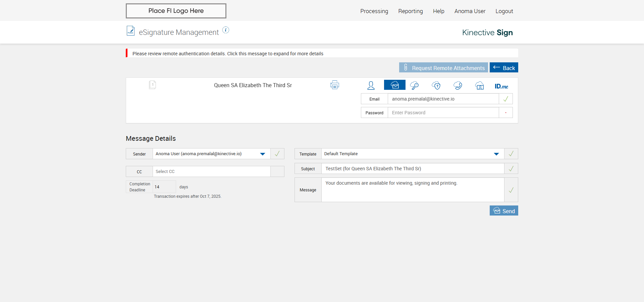Click Request Remote Attachments button
644x302 pixels.
point(443,68)
